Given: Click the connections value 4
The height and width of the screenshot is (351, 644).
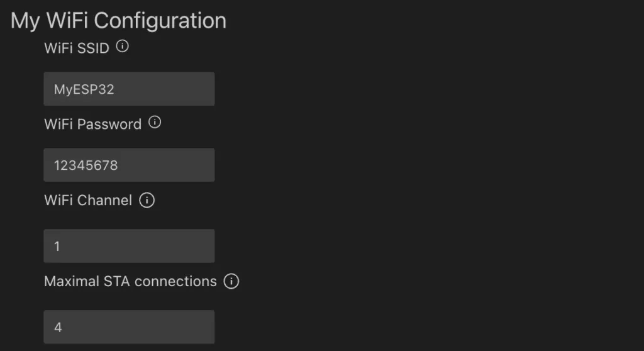Looking at the screenshot, I should [x=58, y=328].
